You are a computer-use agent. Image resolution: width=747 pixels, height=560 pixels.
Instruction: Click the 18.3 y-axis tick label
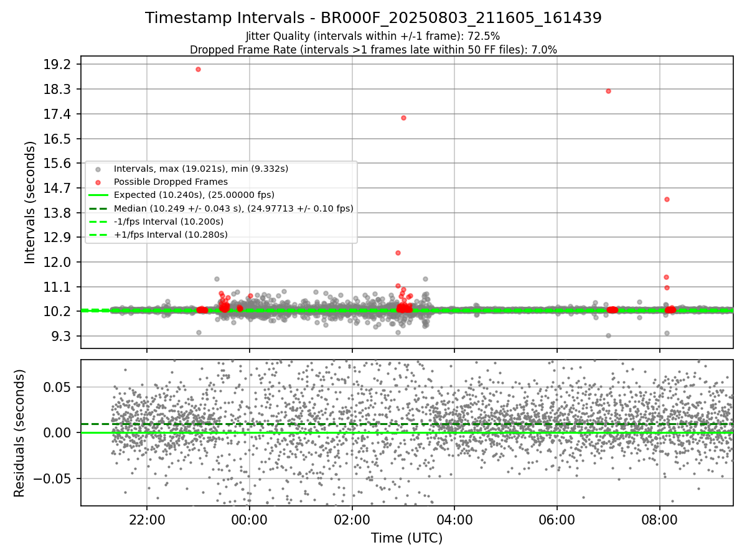(x=59, y=90)
